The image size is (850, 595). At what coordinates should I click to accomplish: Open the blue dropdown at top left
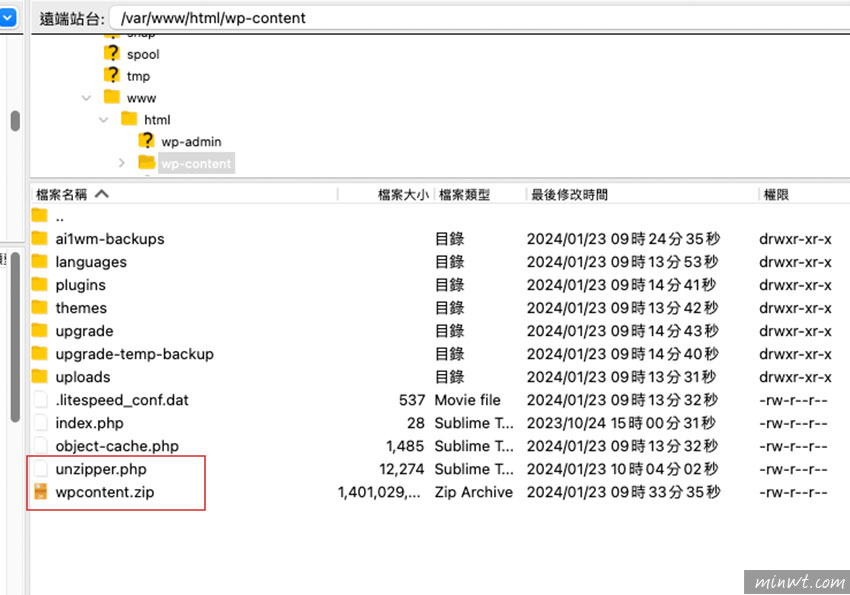click(x=8, y=17)
